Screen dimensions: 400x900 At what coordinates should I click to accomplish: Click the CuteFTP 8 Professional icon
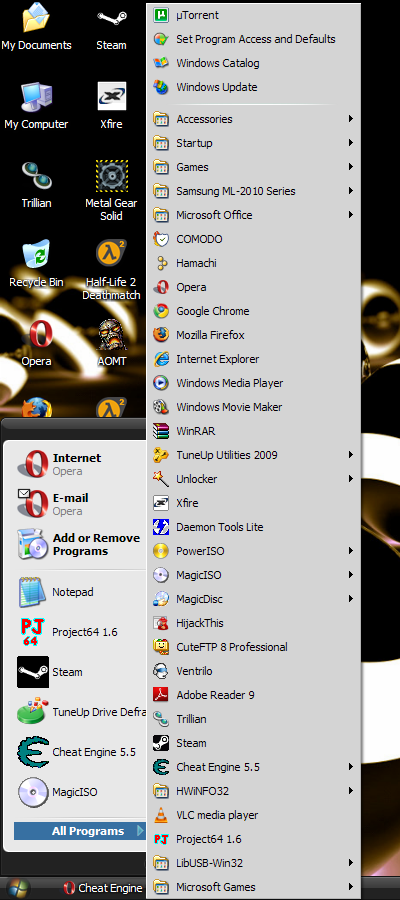tap(161, 647)
